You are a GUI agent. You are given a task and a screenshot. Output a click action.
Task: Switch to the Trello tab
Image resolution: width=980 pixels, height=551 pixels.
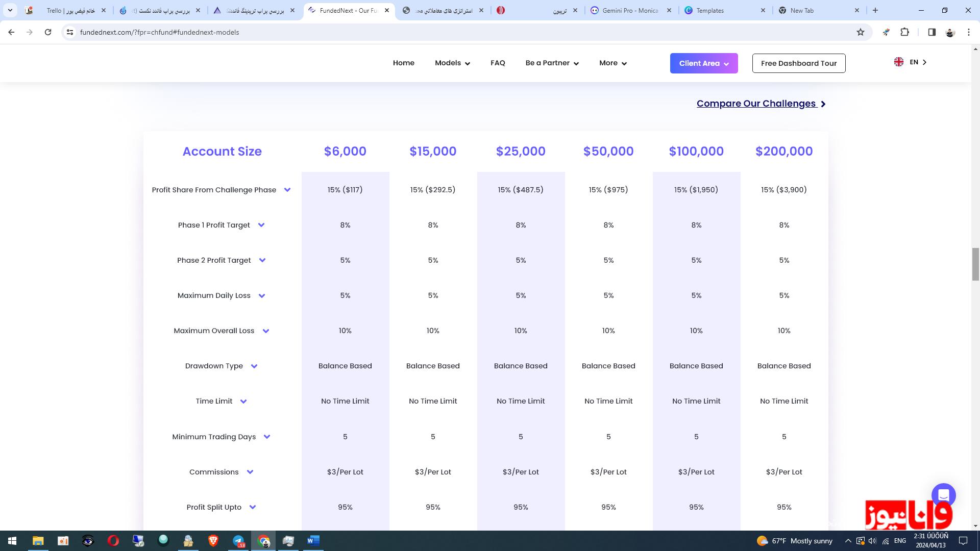click(x=66, y=10)
